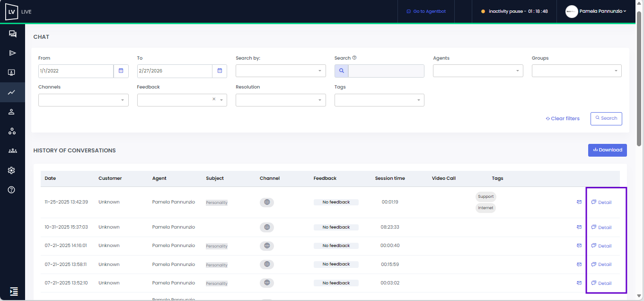Click the magnifier icon in search field
This screenshot has width=644, height=301.
tap(342, 71)
